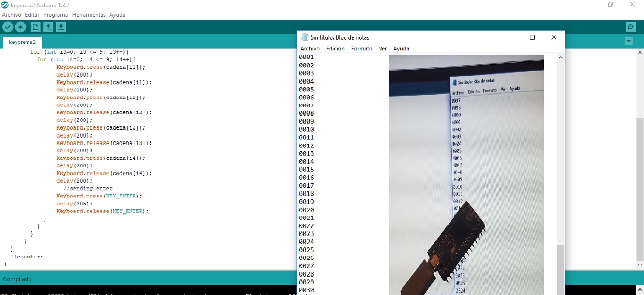The image size is (644, 295).
Task: Click the Arduino editor vertical scrollbar thumb
Action: coord(640,189)
